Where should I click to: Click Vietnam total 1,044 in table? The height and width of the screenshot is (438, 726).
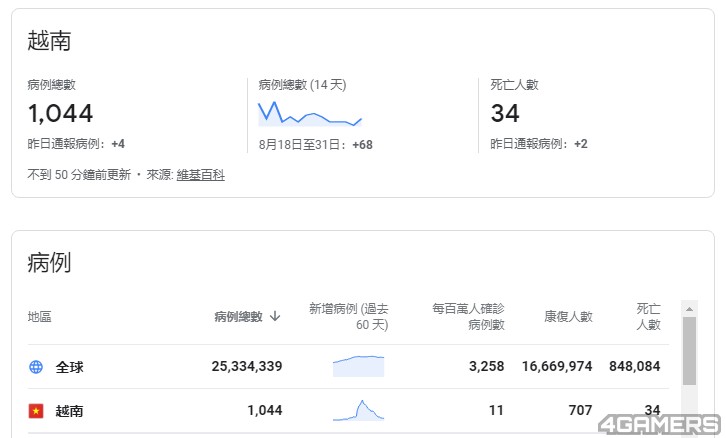click(265, 410)
